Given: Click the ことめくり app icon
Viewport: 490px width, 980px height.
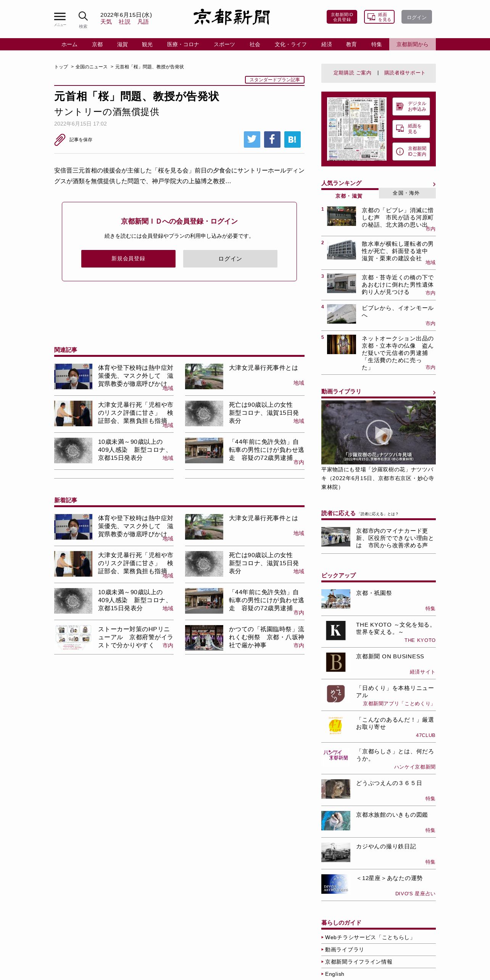Looking at the screenshot, I should (336, 694).
